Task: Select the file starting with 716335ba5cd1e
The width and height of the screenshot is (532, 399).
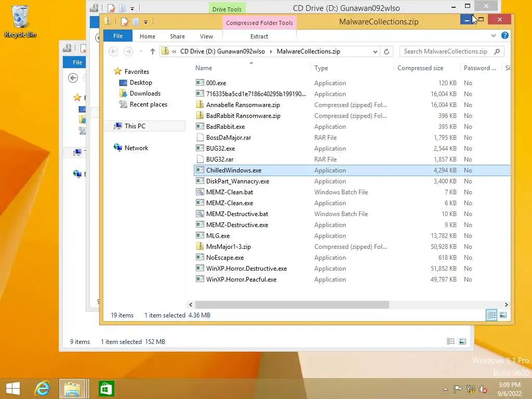Action: point(256,94)
